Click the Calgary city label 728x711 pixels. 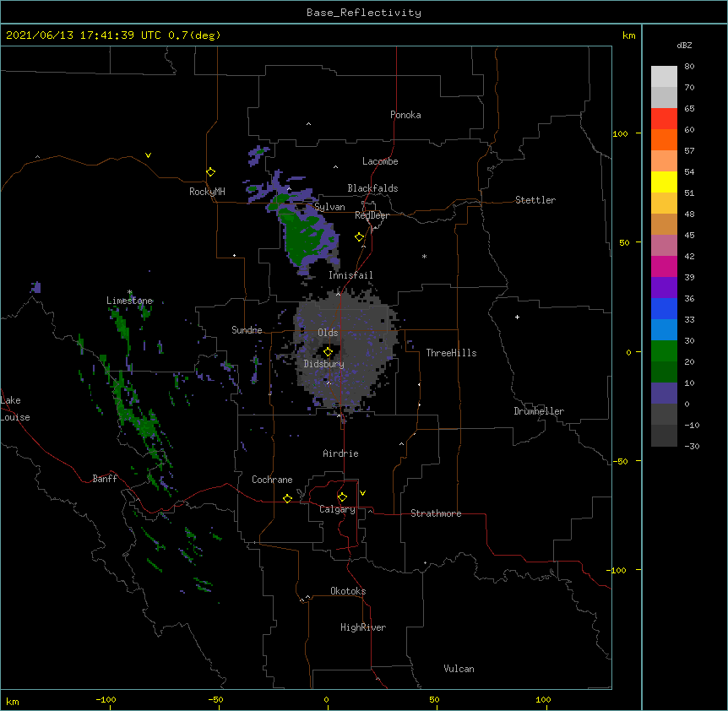337,509
